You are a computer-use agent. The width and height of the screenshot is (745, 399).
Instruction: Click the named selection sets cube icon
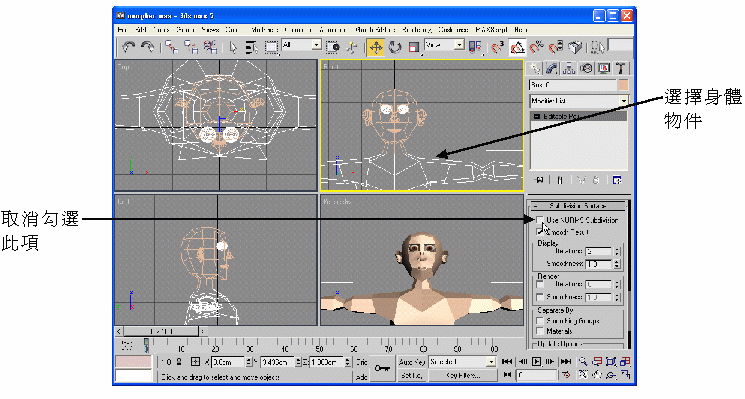575,47
